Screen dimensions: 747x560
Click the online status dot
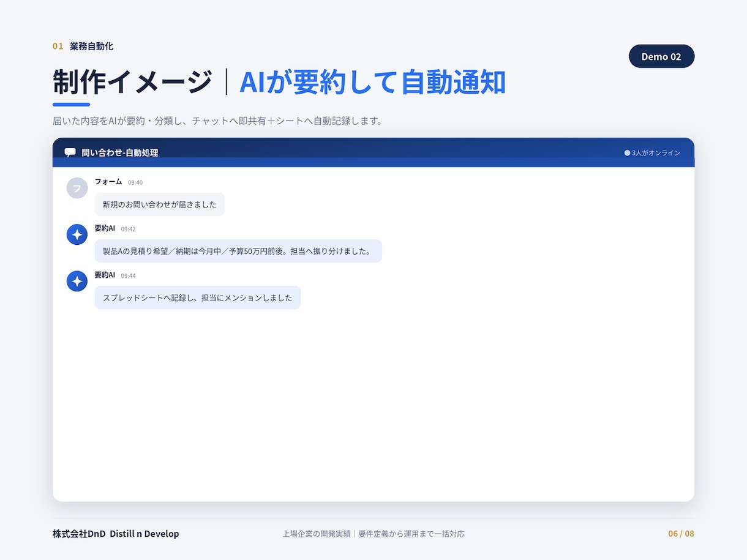point(627,153)
